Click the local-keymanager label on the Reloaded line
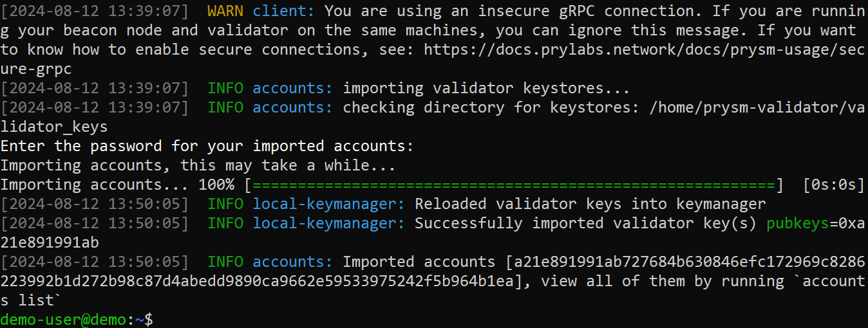This screenshot has width=868, height=328. coord(328,204)
